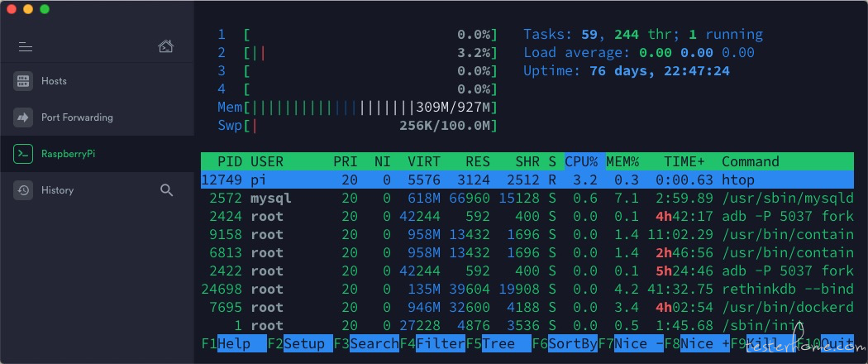This screenshot has height=364, width=868.
Task: Click the F4 Filter button
Action: [x=432, y=343]
